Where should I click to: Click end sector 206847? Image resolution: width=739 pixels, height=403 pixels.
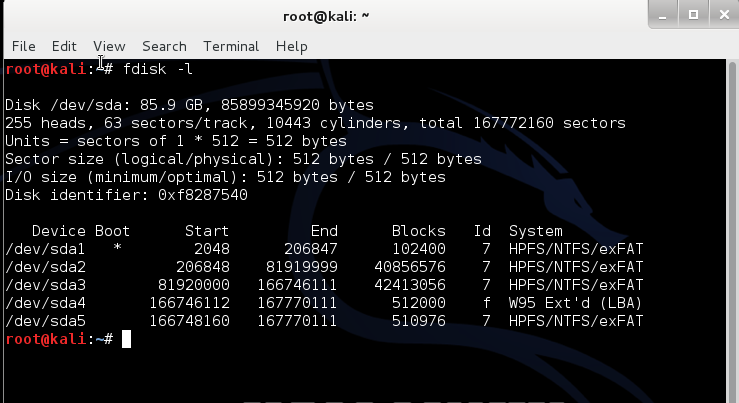point(311,249)
